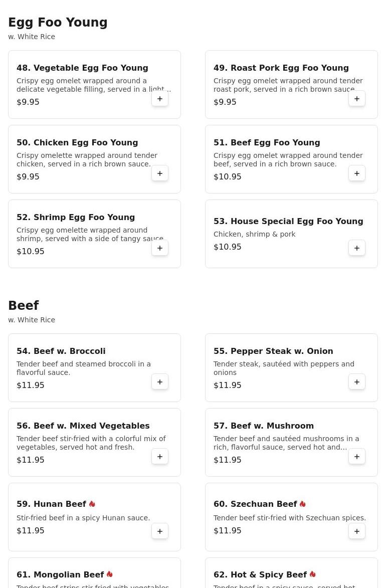Viewport: 386px width, 588px height.
Task: Open 60. Szechuan Beef item title
Action: tap(255, 504)
